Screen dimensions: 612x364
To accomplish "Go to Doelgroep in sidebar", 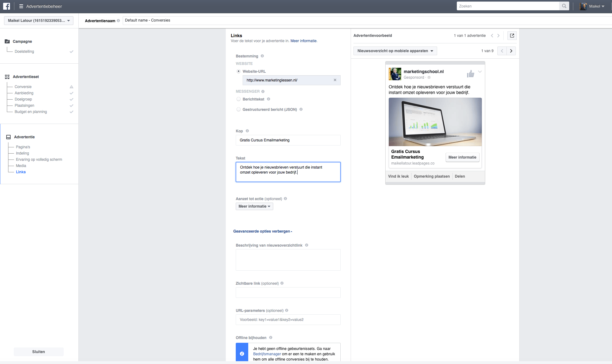I will (23, 99).
